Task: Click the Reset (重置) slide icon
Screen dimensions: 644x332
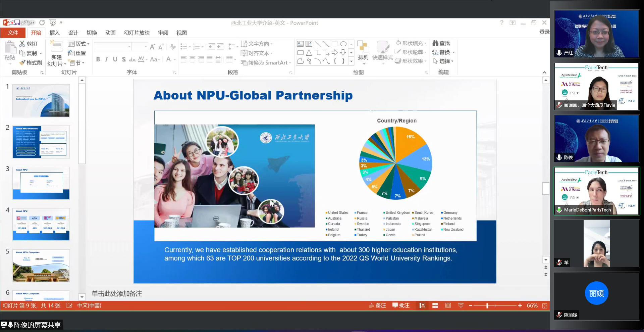Action: click(x=71, y=53)
